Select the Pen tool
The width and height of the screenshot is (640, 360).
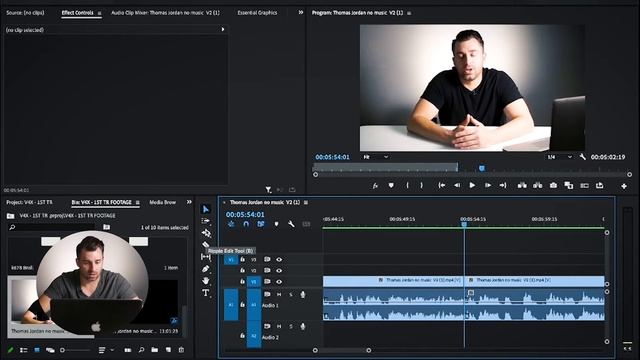click(205, 269)
